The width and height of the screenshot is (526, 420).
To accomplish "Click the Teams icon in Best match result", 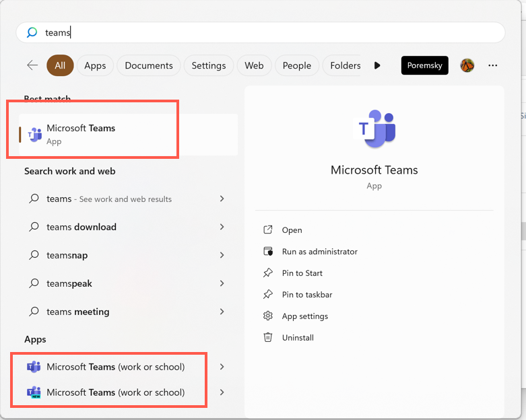I will [35, 135].
